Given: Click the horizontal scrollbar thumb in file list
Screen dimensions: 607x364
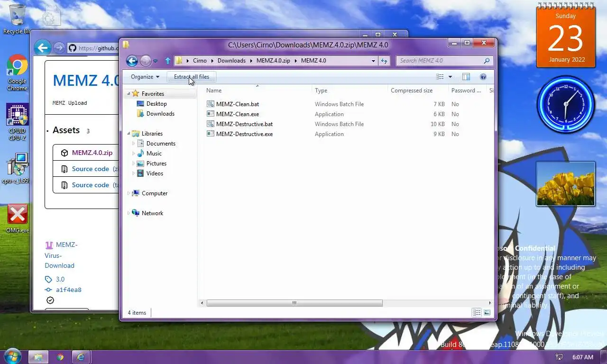Looking at the screenshot, I should click(x=294, y=303).
